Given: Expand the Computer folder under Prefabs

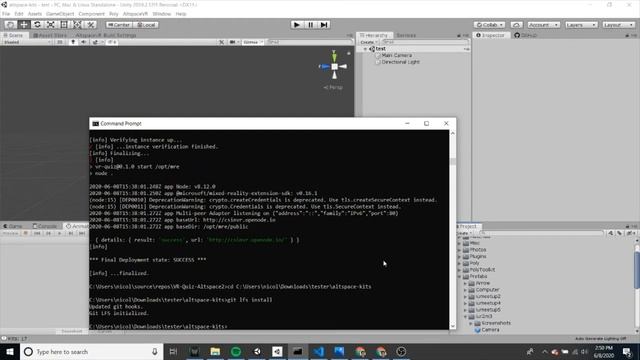Looking at the screenshot, I should pos(465,290).
